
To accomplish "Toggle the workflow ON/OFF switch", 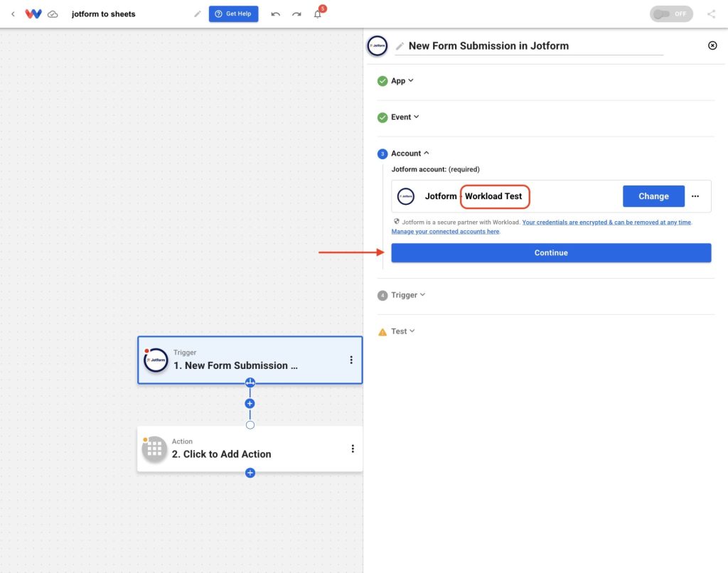I will click(671, 14).
